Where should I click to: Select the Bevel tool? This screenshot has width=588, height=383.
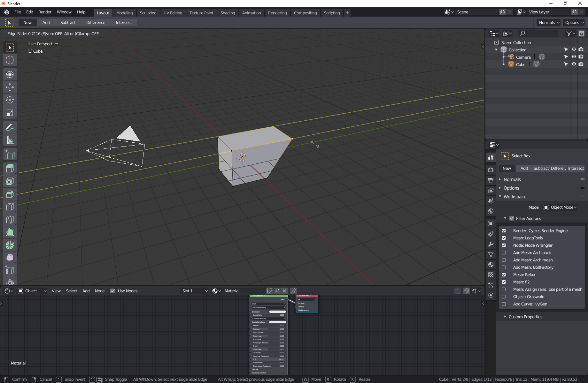click(10, 194)
